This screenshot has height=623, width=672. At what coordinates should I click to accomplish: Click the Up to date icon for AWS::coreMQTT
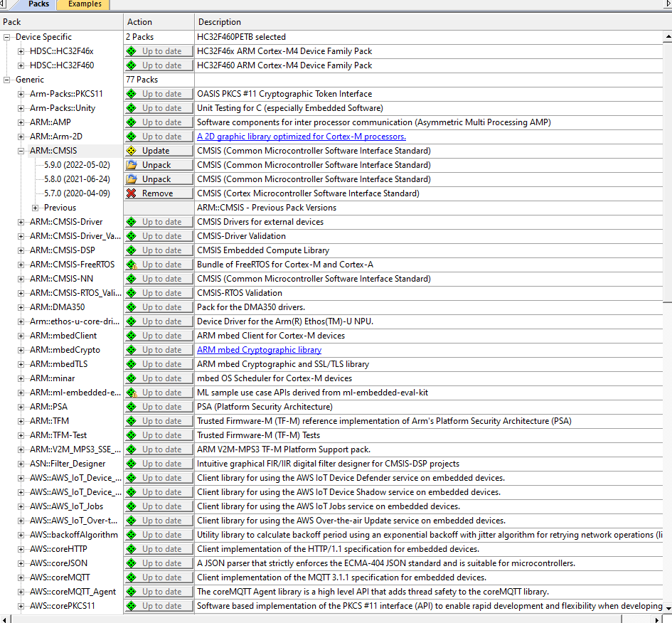(x=132, y=577)
